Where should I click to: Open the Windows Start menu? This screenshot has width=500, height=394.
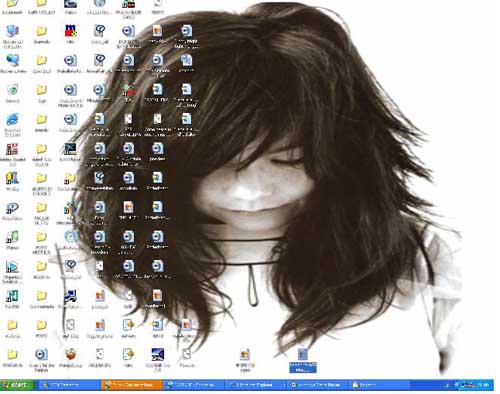tap(17, 385)
